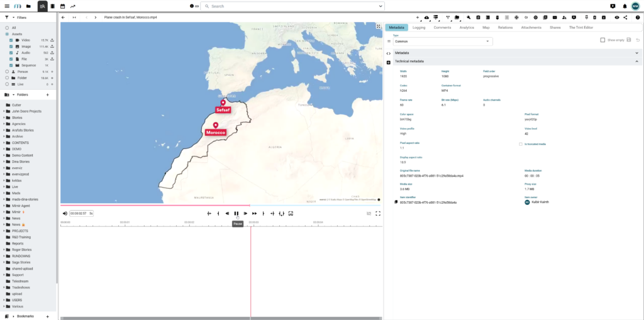Switch to the Analytics tab

[467, 28]
